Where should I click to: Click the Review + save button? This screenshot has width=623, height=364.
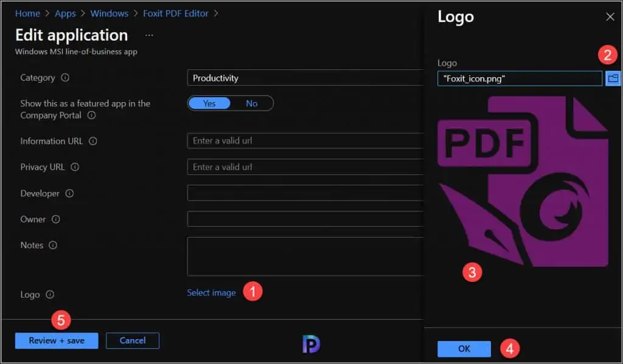tap(57, 340)
